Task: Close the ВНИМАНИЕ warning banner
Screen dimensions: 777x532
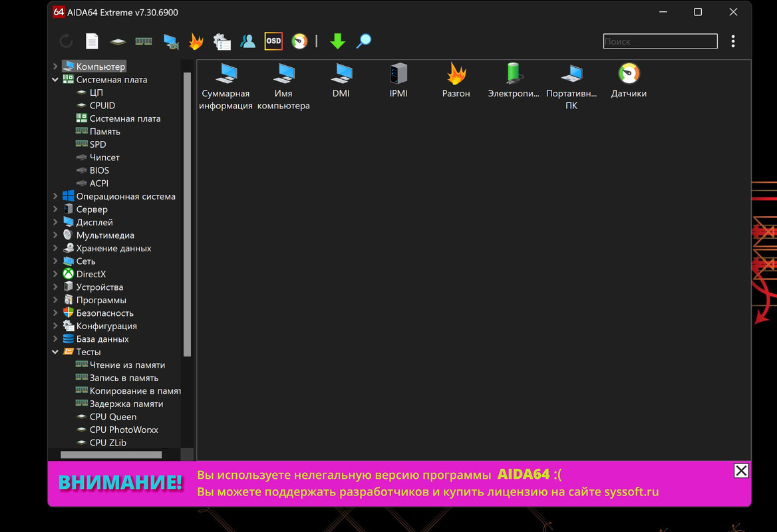Action: [741, 471]
